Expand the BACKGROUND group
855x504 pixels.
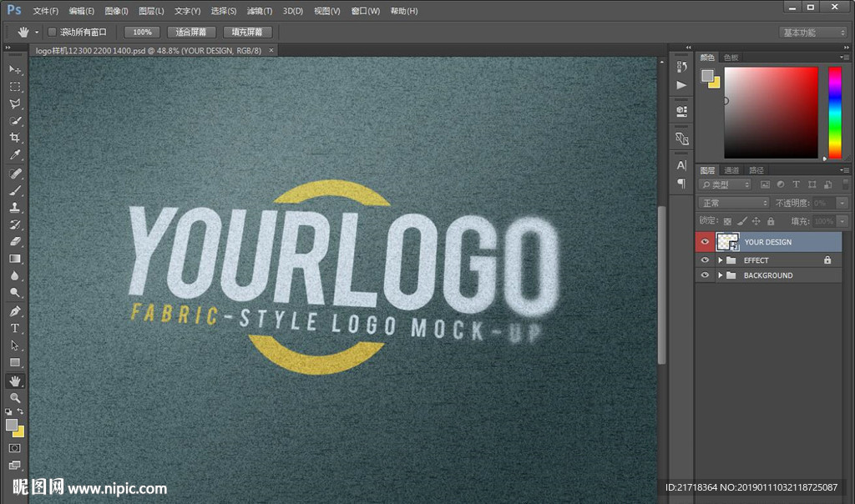click(x=721, y=275)
